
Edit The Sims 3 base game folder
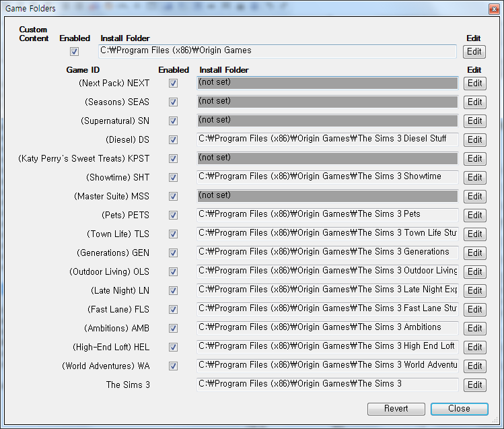point(474,385)
